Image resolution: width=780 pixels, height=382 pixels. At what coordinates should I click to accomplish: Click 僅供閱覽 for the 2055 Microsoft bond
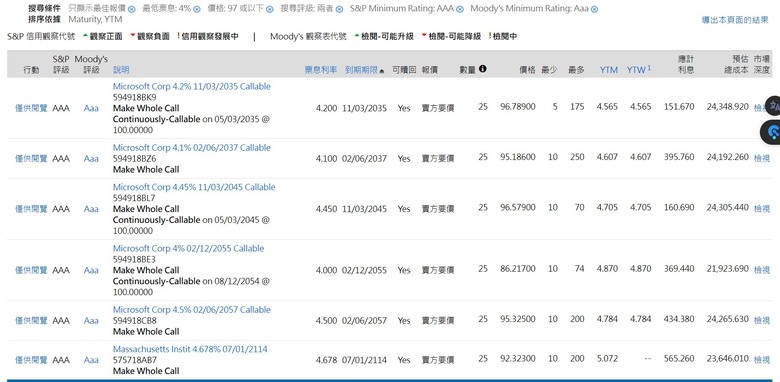[31, 270]
